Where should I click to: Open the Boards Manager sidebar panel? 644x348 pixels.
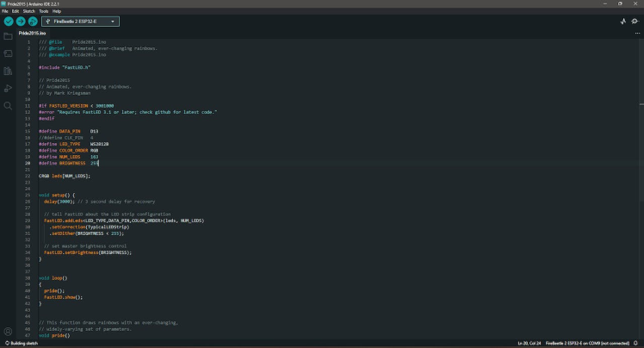[8, 53]
